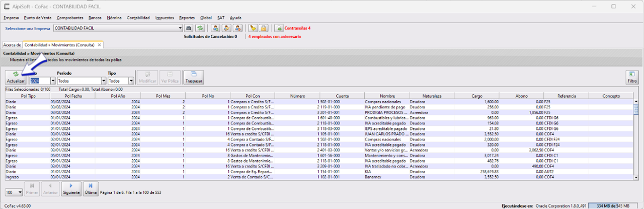Select row Combustibles y lubrica...

click(318, 117)
